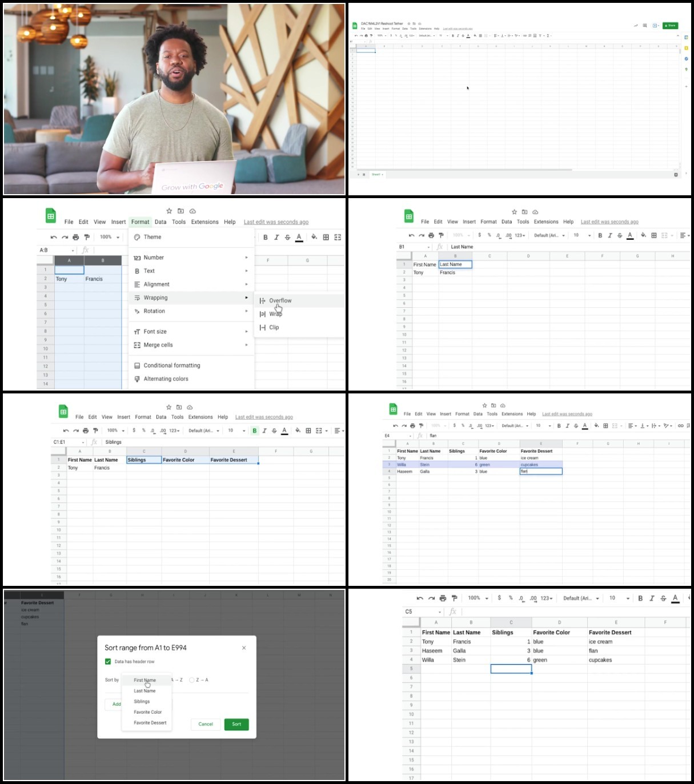Click Horizontal align in the cell B1 panel toolbar

(684, 235)
